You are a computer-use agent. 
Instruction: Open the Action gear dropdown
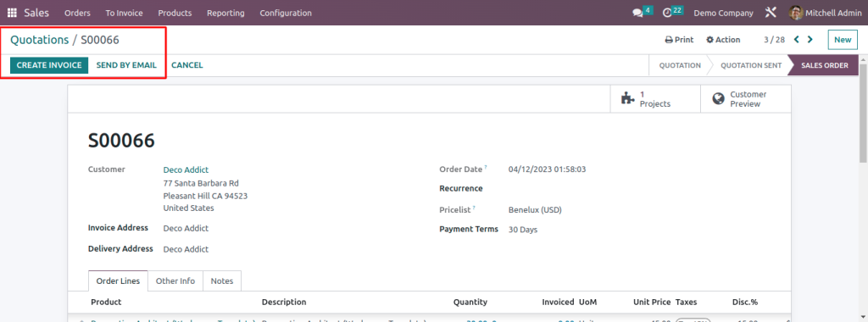723,40
